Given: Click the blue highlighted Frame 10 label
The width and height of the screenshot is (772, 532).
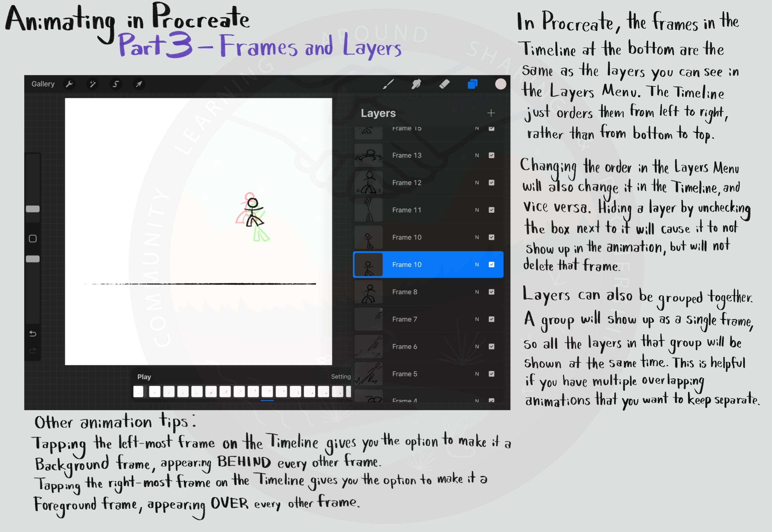Looking at the screenshot, I should [407, 265].
